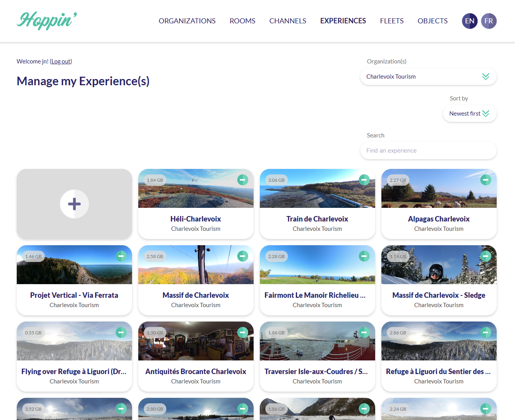Navigate to Channels
515x420 pixels.
[x=288, y=21]
